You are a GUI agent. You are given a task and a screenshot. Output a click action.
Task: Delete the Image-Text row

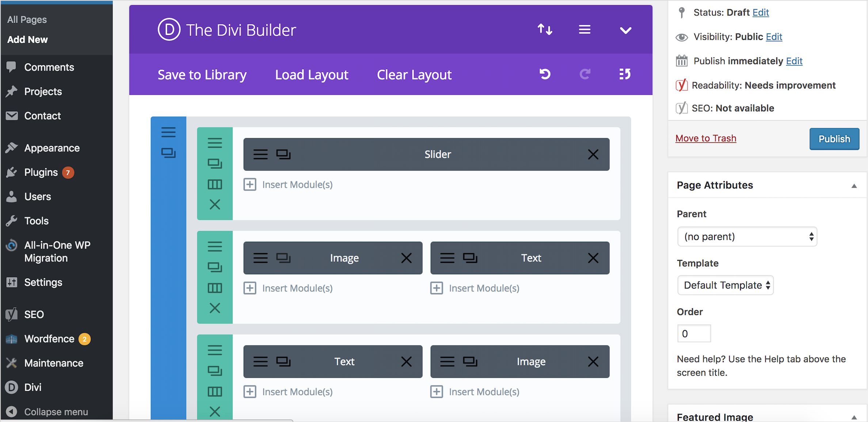tap(215, 308)
